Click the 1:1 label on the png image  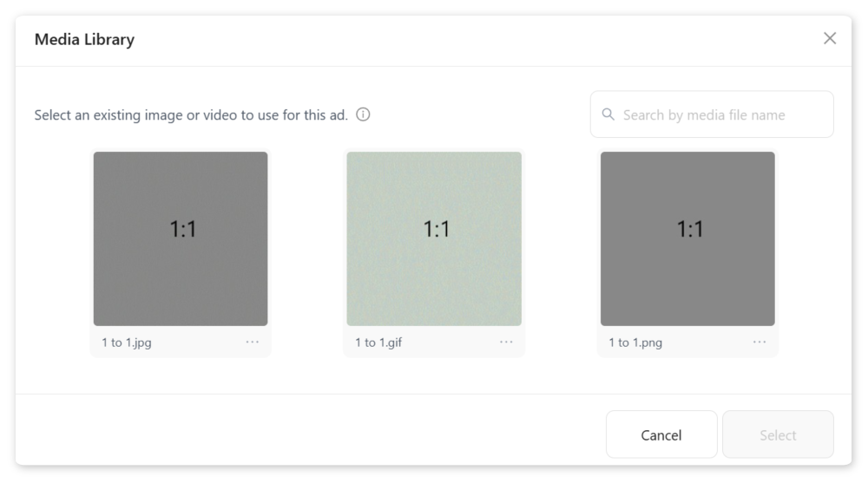pyautogui.click(x=690, y=229)
